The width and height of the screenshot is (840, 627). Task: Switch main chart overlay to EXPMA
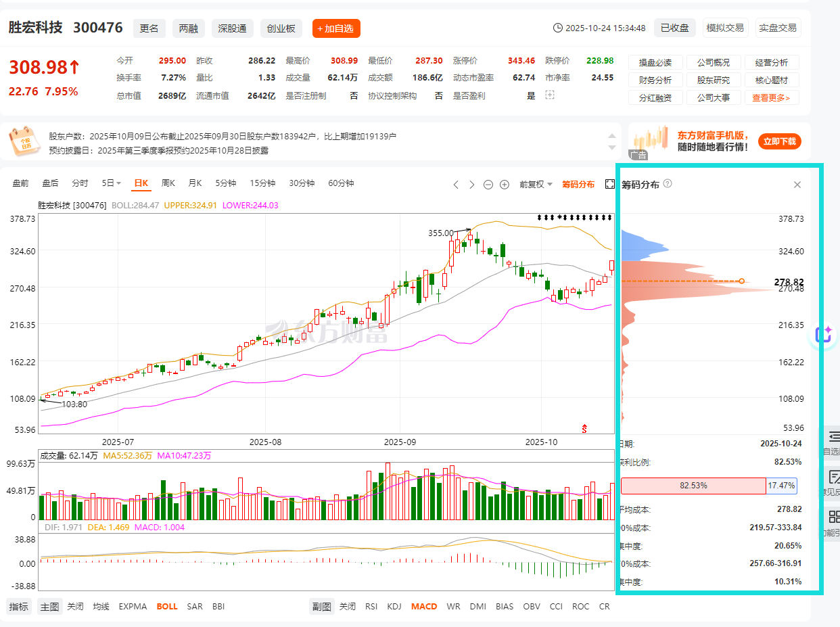(x=133, y=607)
